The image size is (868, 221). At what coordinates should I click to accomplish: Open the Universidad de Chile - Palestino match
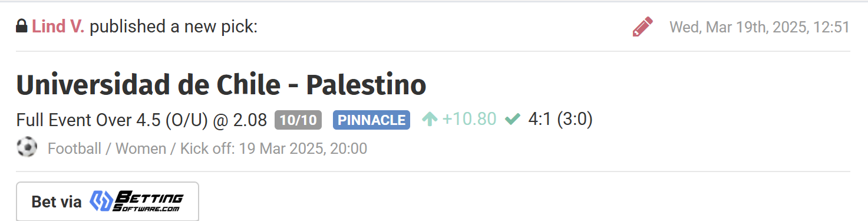(221, 85)
